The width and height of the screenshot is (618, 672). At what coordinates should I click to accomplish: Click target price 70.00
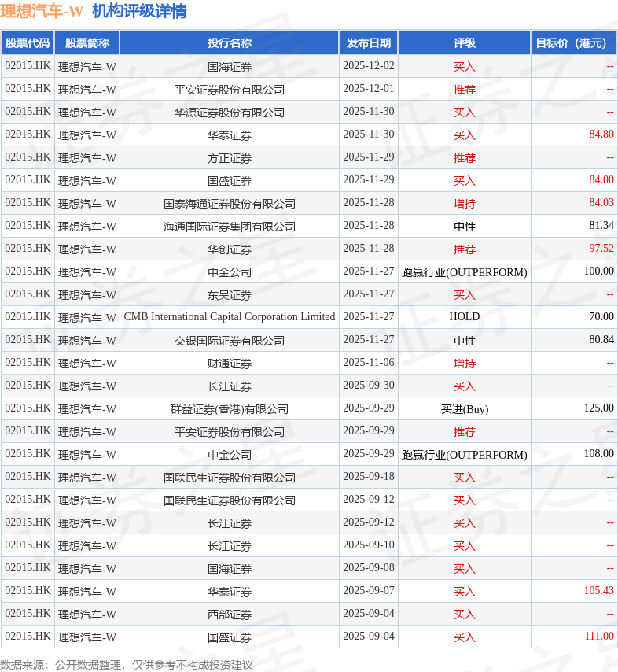601,316
